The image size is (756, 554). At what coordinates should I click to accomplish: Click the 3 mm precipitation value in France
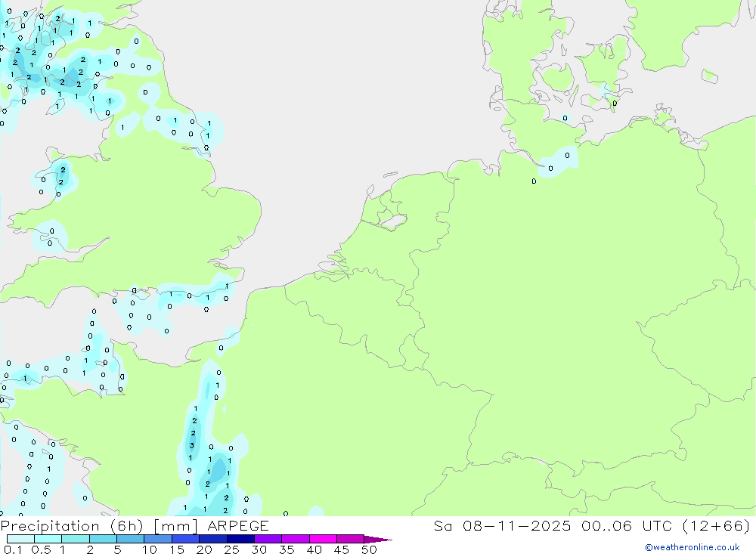(192, 445)
